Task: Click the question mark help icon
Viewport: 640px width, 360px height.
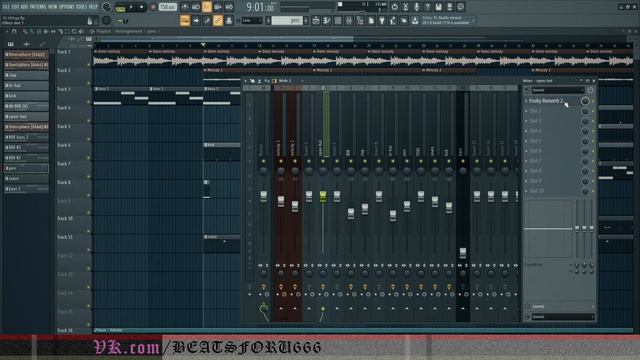Action: pyautogui.click(x=427, y=7)
